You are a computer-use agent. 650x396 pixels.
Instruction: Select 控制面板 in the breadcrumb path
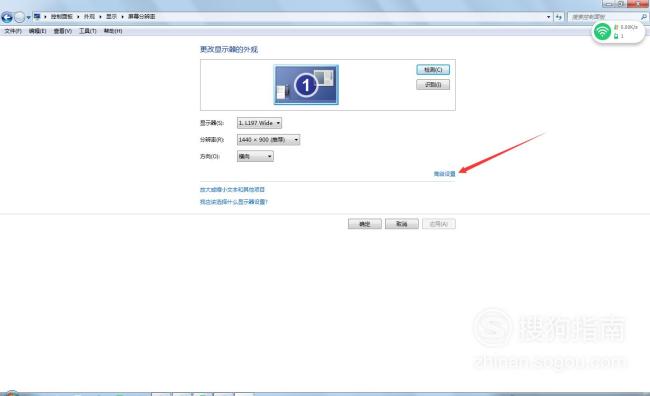coord(62,17)
